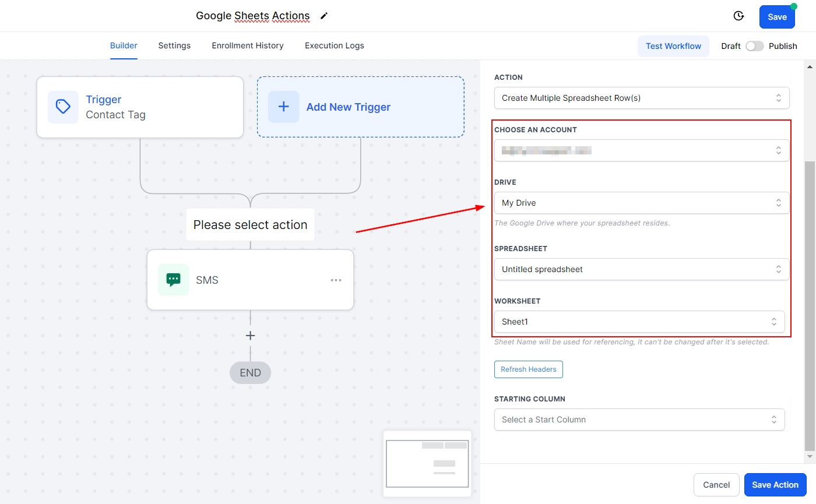Viewport: 816px width, 504px height.
Task: Go to the Execution Logs tab
Action: point(334,45)
